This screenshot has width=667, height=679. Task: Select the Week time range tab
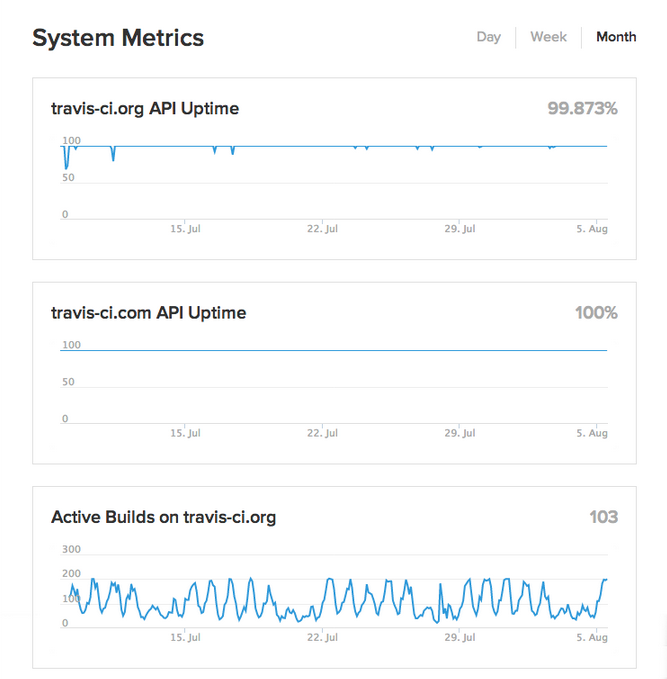tap(548, 37)
